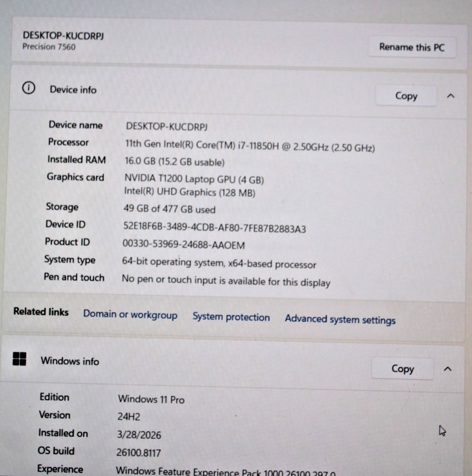Click the No pen or touch input text
The height and width of the screenshot is (476, 472).
click(x=226, y=280)
